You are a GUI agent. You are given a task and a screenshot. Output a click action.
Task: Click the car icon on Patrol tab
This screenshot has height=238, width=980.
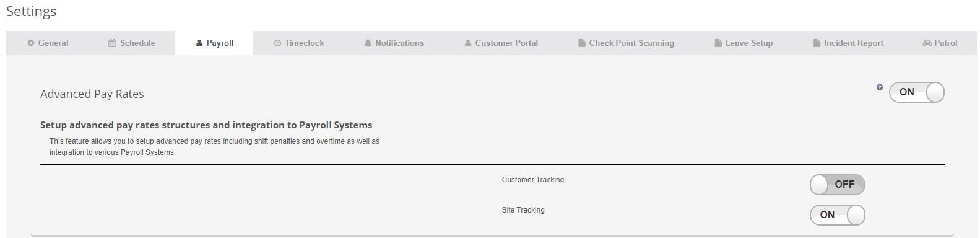pyautogui.click(x=927, y=43)
